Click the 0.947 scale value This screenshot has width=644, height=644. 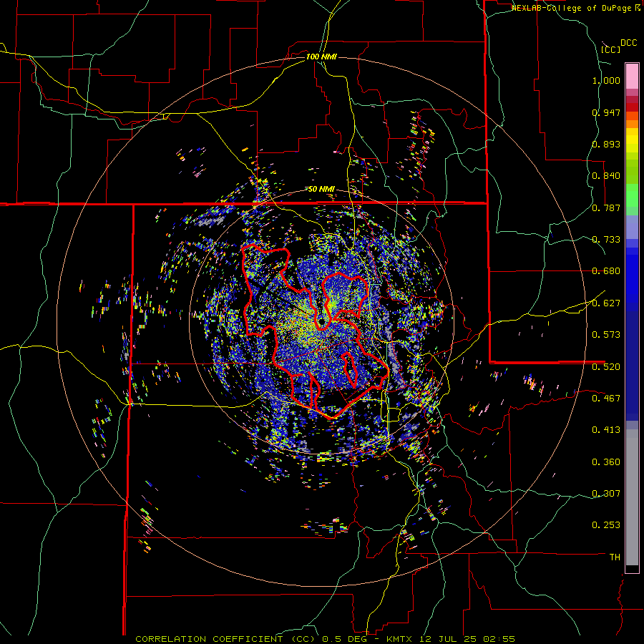(606, 112)
